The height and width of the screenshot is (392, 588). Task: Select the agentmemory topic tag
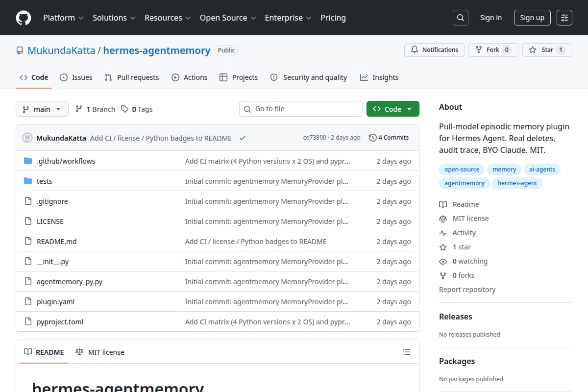point(464,183)
